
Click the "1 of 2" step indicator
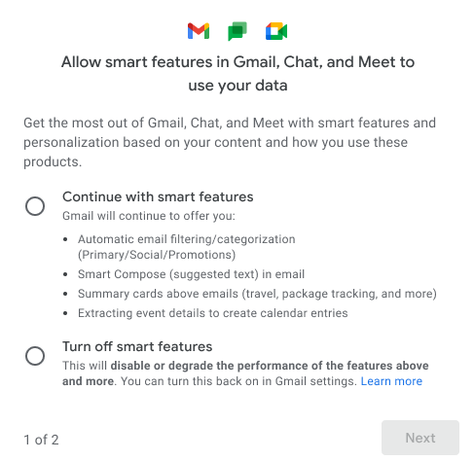click(x=41, y=440)
